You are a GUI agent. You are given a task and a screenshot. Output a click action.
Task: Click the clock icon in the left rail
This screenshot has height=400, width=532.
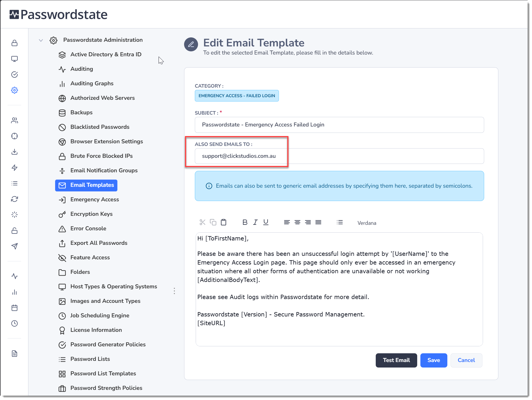click(14, 323)
